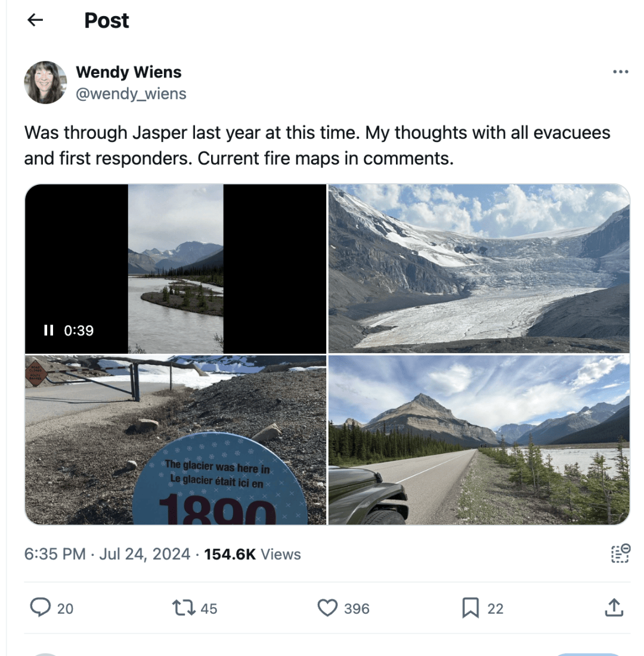Pause the video with the pause icon

(x=48, y=330)
